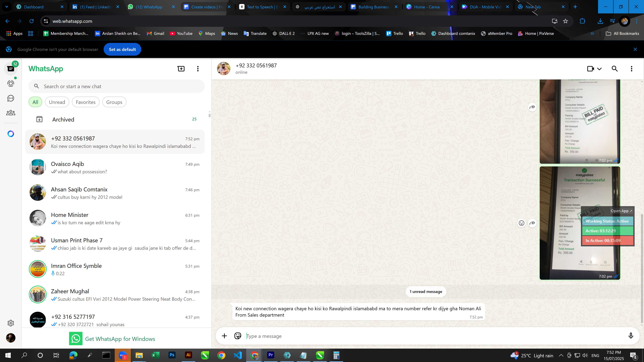The width and height of the screenshot is (644, 362).
Task: Forward the upper bill receipt image
Action: (532, 107)
